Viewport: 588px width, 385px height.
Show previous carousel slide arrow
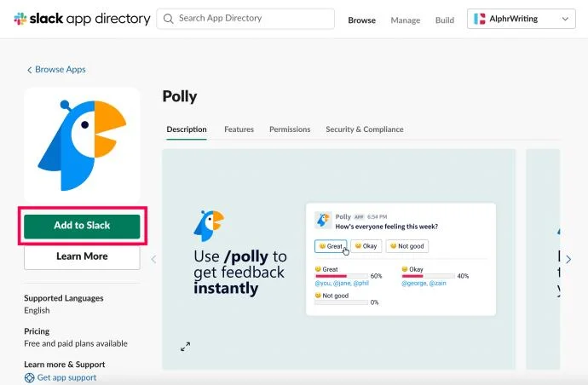tap(153, 259)
